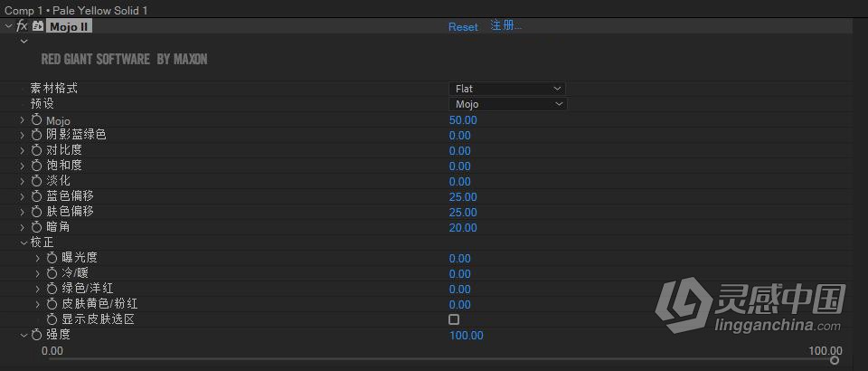
Task: Open the 预设 Mojo preset dropdown
Action: click(x=507, y=104)
